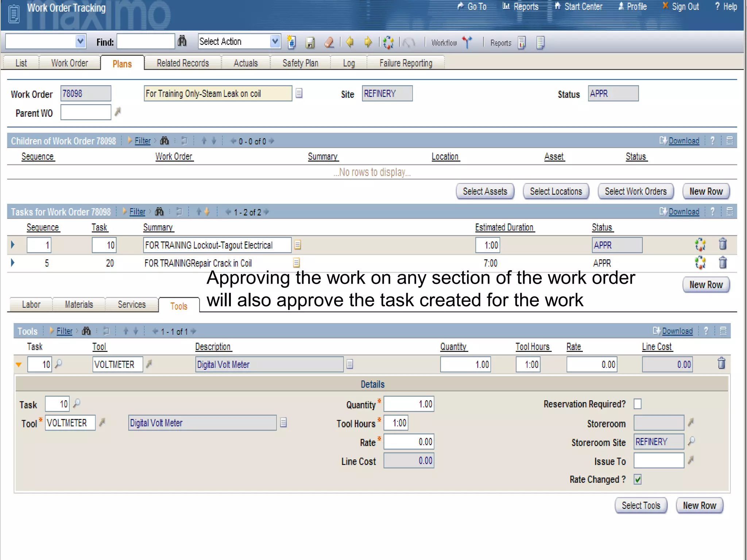Click the Storeroom detail menu icon
This screenshot has width=747, height=560.
coord(690,423)
